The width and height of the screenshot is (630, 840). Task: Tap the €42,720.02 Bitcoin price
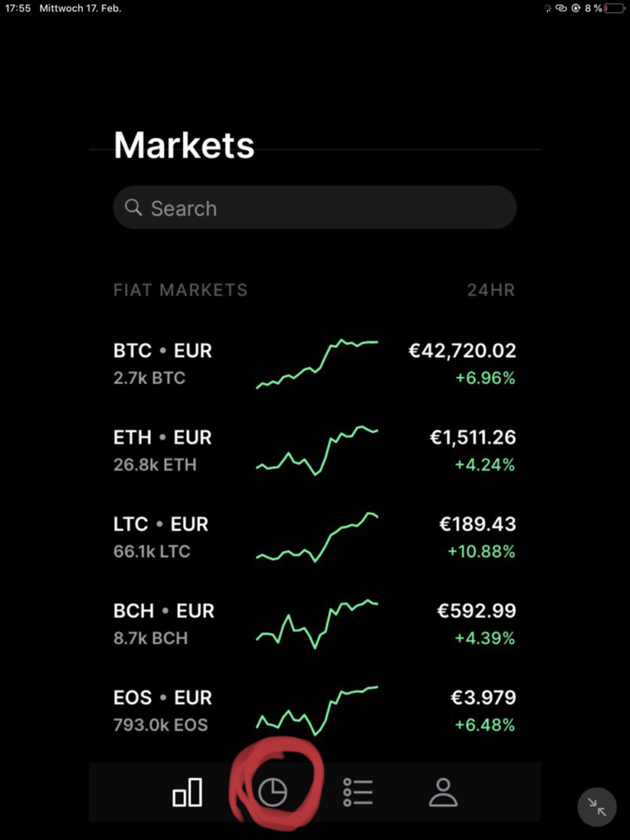point(462,351)
